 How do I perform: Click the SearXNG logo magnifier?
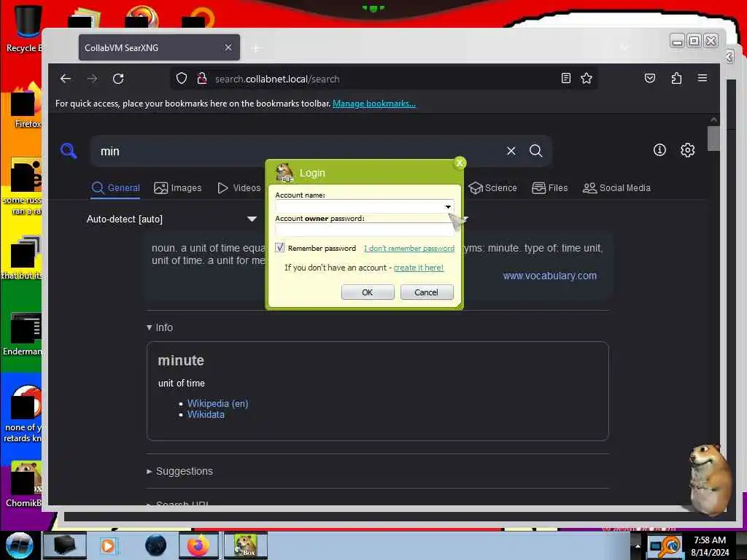point(69,151)
